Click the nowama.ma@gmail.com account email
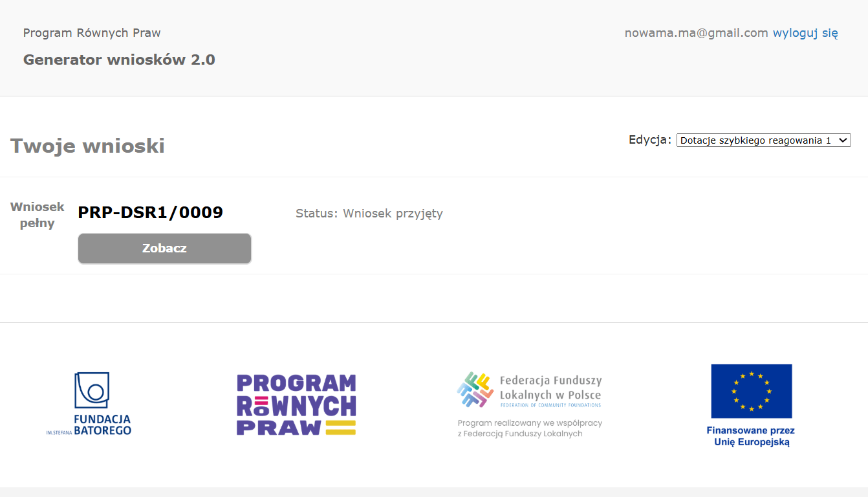The width and height of the screenshot is (868, 497). click(696, 33)
